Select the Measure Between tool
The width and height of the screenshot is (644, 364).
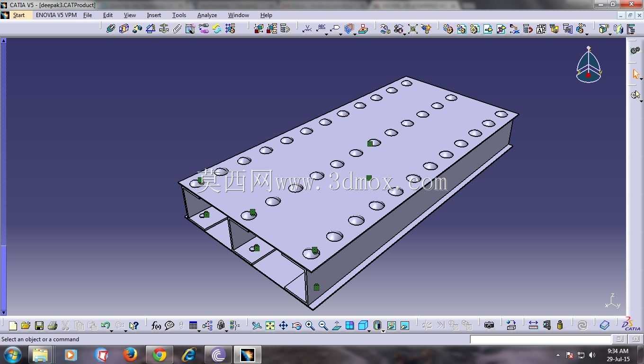click(x=533, y=325)
